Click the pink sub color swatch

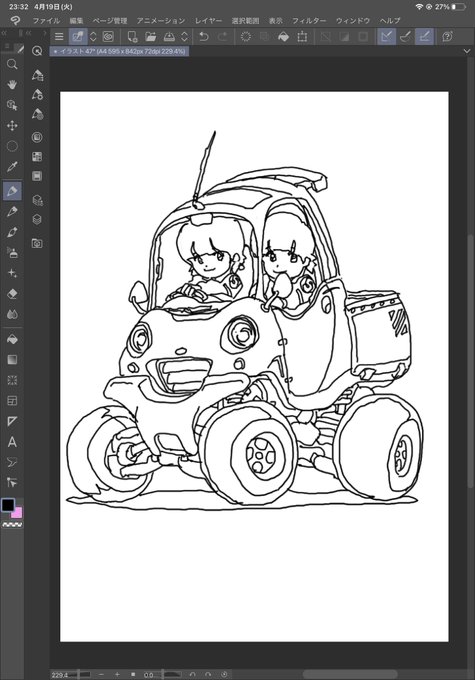(18, 513)
